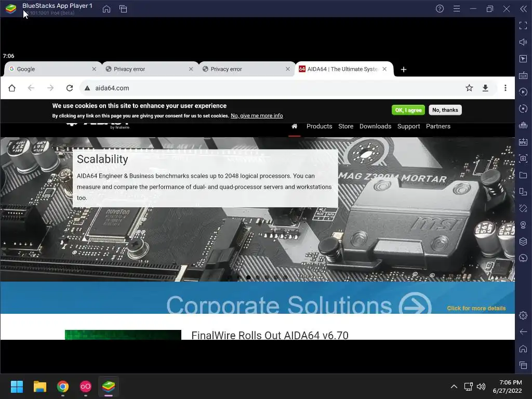
Task: Click the AIDA64 site home icon
Action: [x=294, y=126]
